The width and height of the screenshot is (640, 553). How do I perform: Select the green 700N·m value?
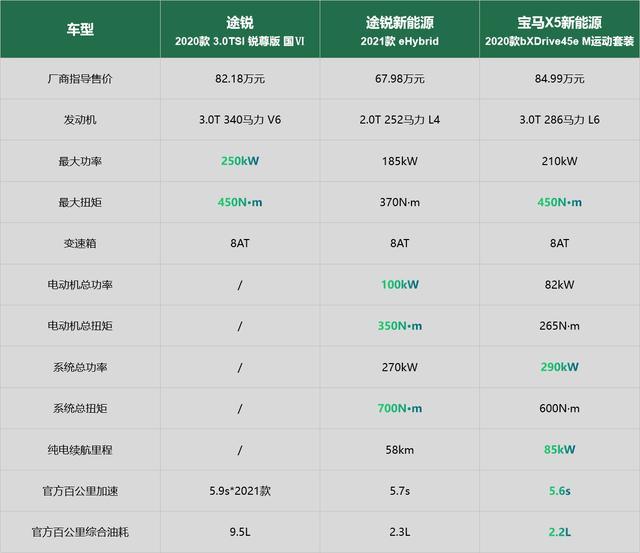[x=400, y=409]
